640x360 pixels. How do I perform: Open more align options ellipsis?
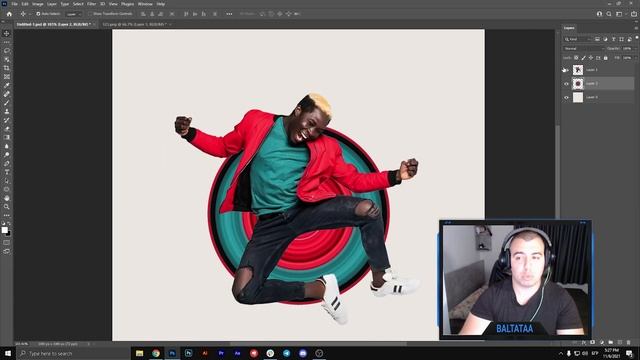(229, 14)
